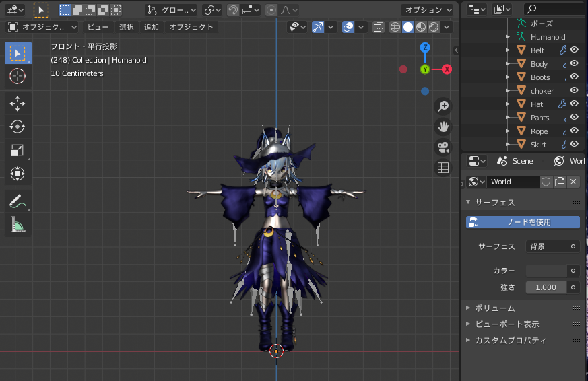
Task: Open the ビュー menu
Action: click(98, 27)
